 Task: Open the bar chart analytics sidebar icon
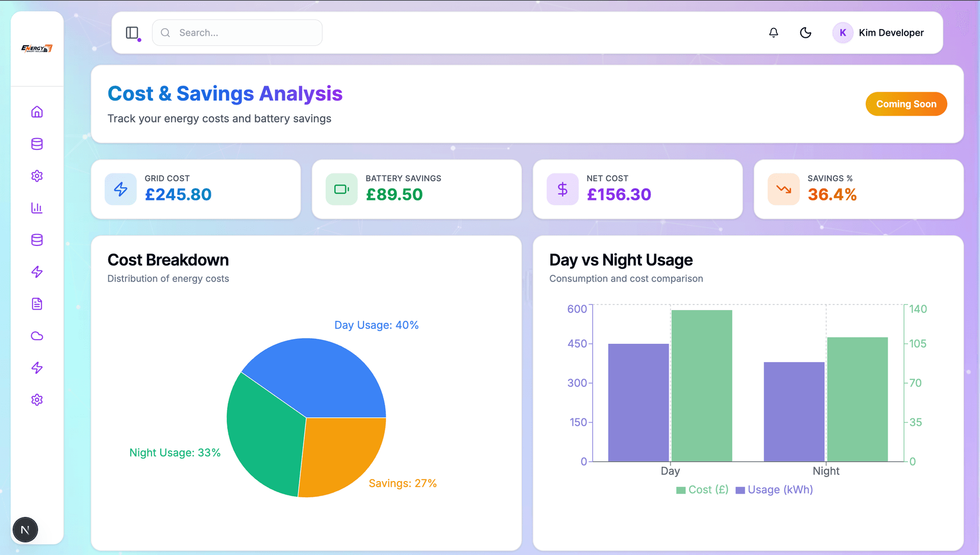point(37,208)
